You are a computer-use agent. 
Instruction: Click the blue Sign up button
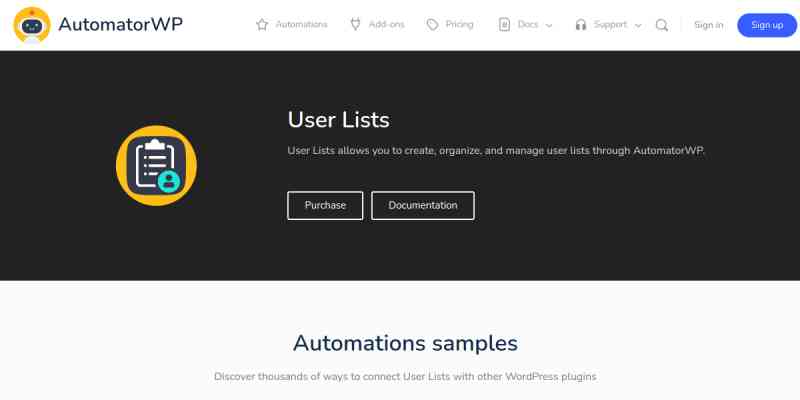point(767,25)
